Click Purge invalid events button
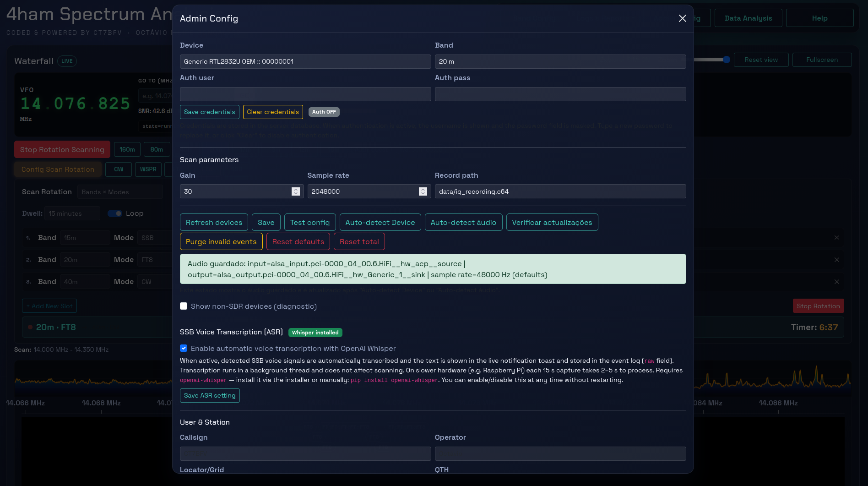Image resolution: width=868 pixels, height=486 pixels. pos(221,241)
